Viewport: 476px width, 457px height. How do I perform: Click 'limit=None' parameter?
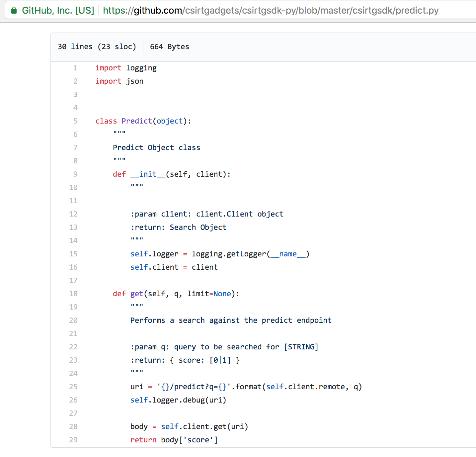[x=209, y=294]
